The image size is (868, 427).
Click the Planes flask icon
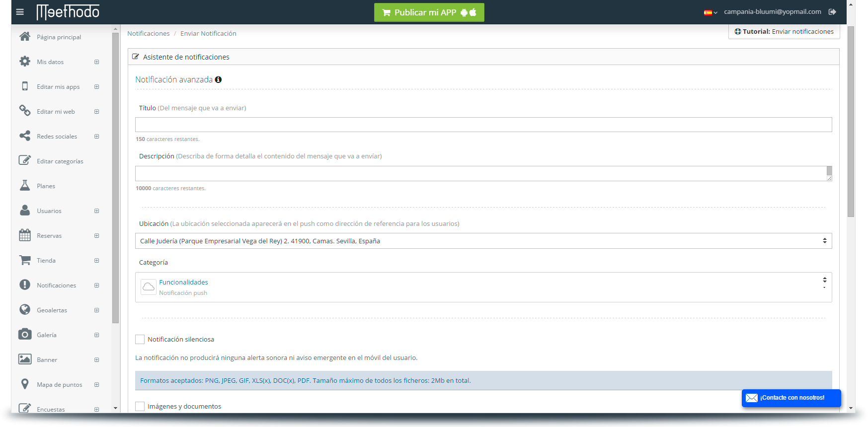click(25, 185)
